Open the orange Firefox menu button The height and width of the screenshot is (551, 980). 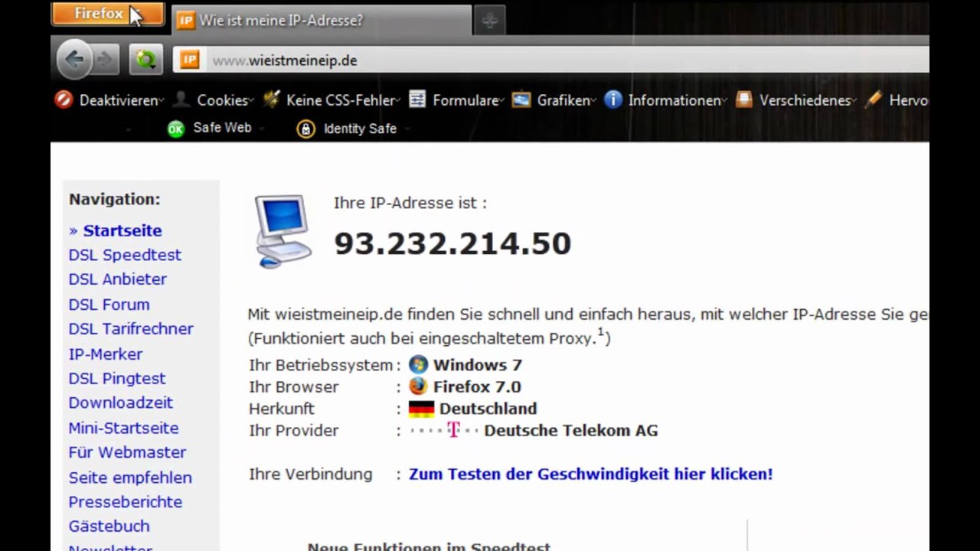(x=107, y=14)
